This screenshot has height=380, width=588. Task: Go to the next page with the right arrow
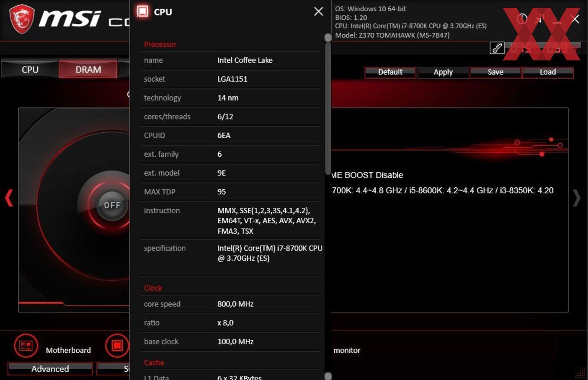[x=577, y=198]
